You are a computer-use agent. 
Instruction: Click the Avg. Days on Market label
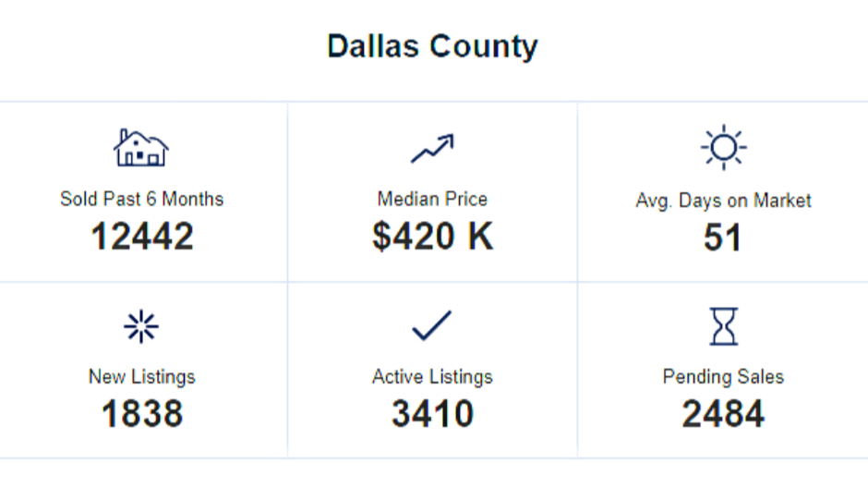pos(724,201)
